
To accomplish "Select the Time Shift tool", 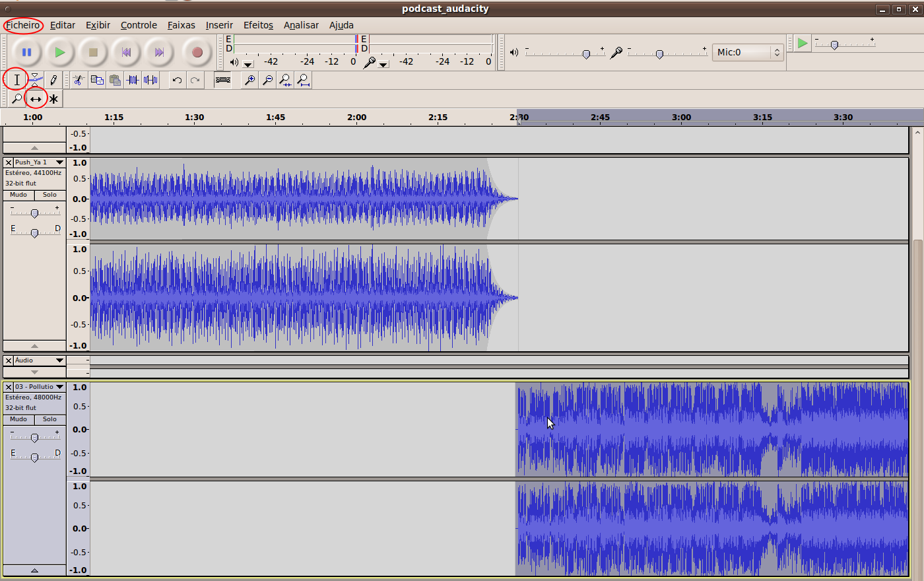I will [36, 99].
